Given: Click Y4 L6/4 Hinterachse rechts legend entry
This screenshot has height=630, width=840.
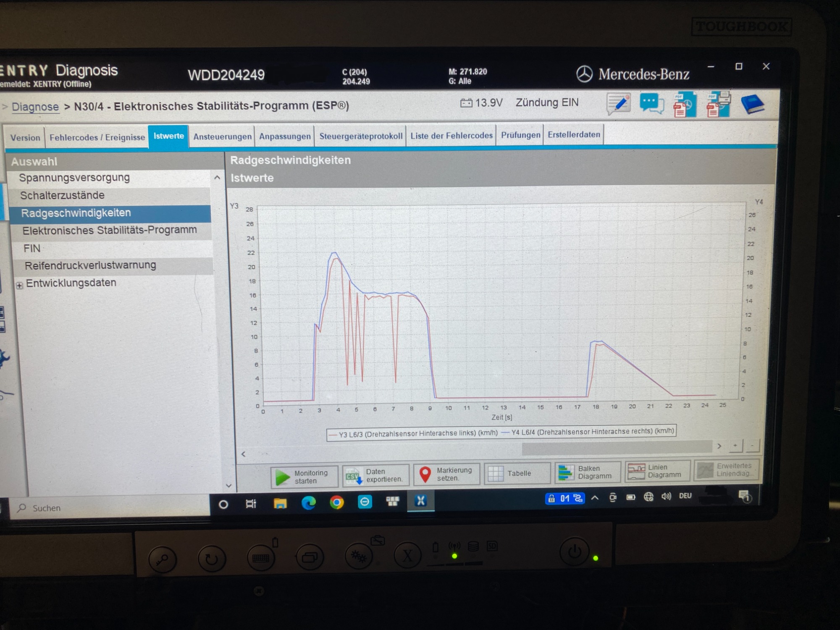Looking at the screenshot, I should click(588, 431).
